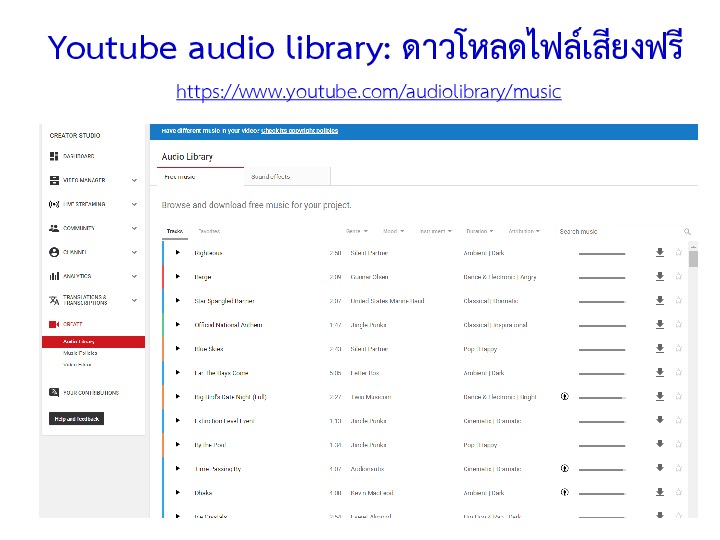Image resolution: width=720 pixels, height=540 pixels.
Task: Download the By the Pool track
Action: (660, 444)
